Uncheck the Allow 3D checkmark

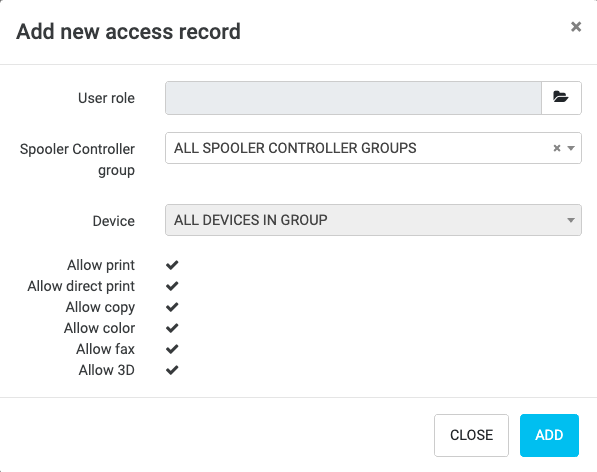[x=172, y=370]
